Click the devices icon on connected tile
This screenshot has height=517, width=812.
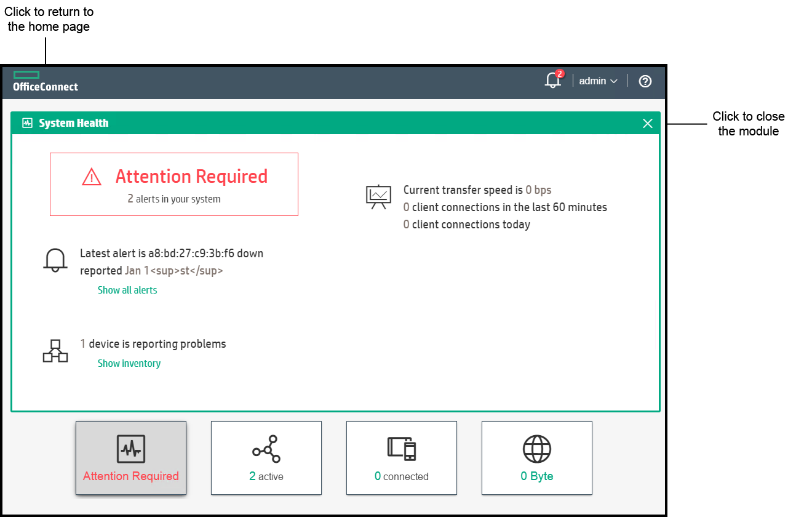pyautogui.click(x=401, y=449)
